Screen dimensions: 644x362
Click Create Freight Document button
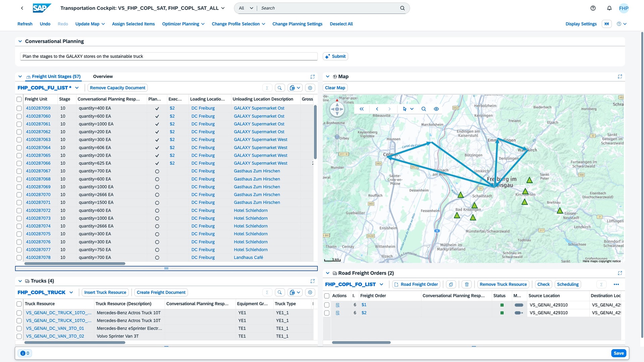(x=161, y=292)
